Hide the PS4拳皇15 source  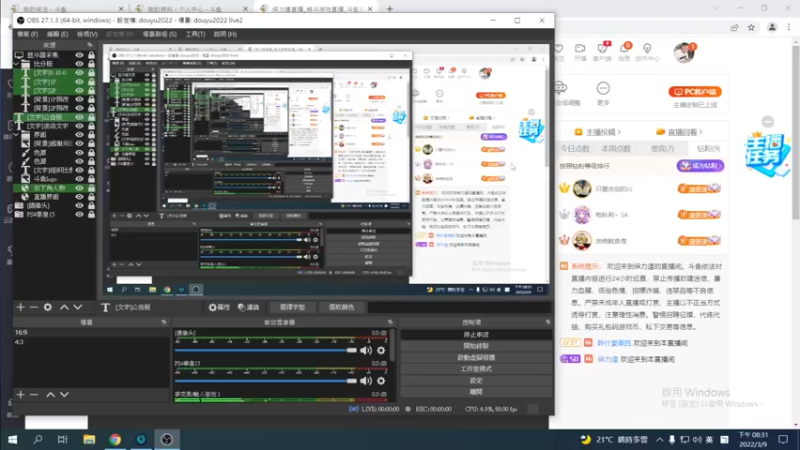[x=79, y=214]
